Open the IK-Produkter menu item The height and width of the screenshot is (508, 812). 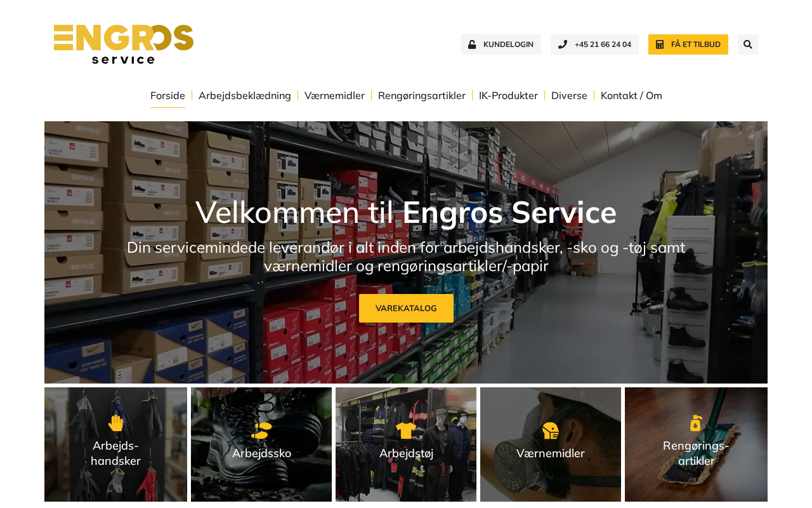pyautogui.click(x=508, y=95)
